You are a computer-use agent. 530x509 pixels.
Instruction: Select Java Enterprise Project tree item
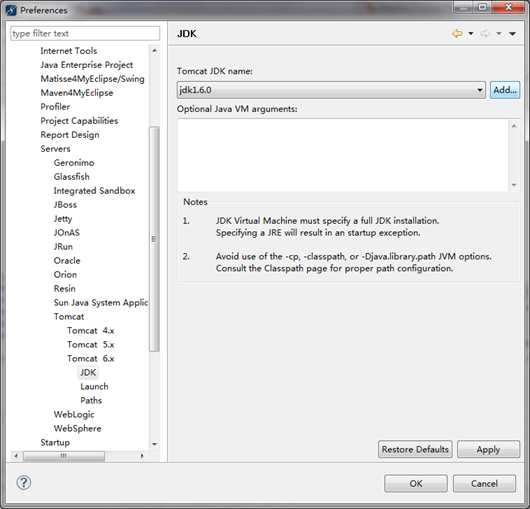[x=87, y=65]
